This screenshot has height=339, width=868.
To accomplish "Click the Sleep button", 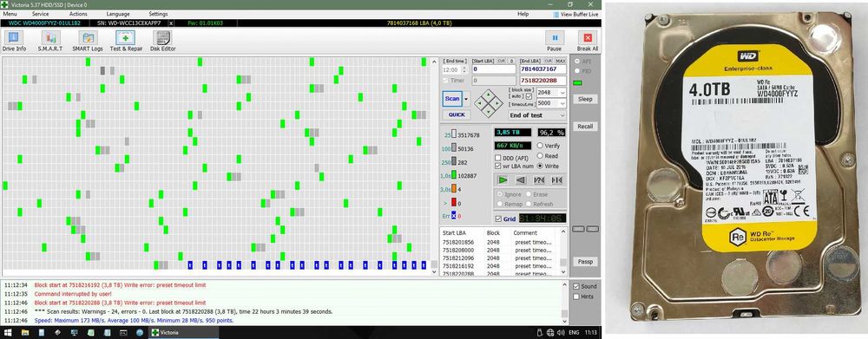I will (585, 99).
